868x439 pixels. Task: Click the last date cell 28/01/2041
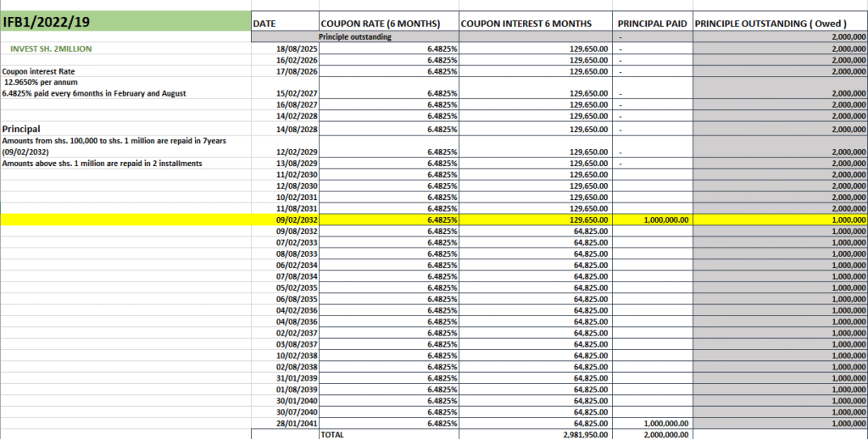tap(295, 423)
